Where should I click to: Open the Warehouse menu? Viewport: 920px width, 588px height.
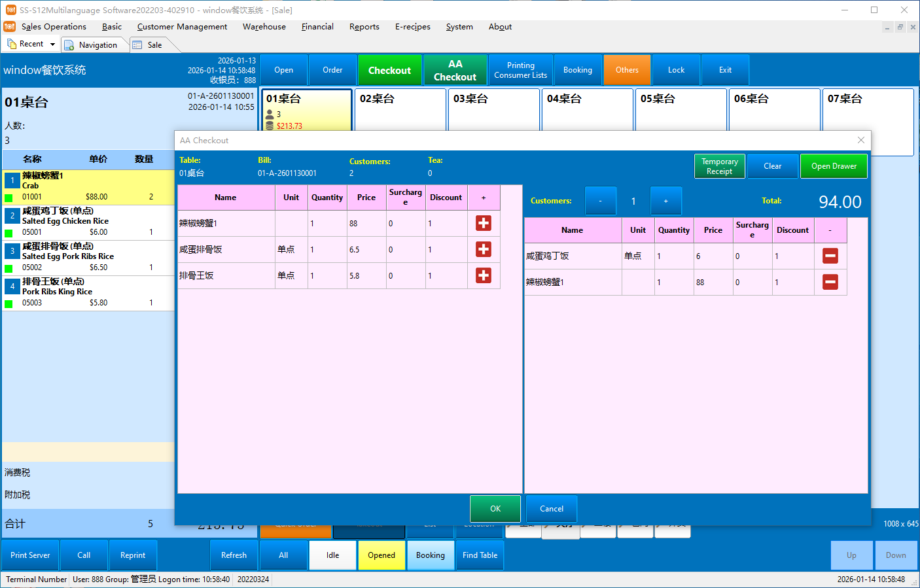tap(264, 27)
